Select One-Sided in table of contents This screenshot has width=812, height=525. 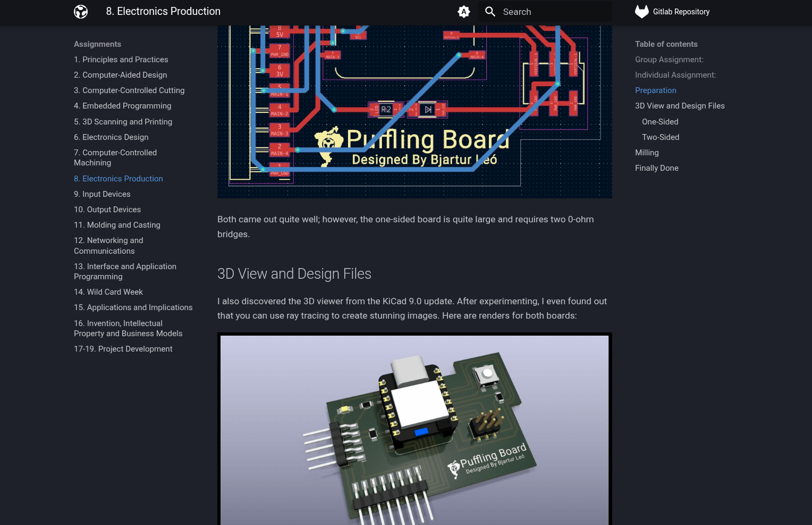pyautogui.click(x=660, y=122)
